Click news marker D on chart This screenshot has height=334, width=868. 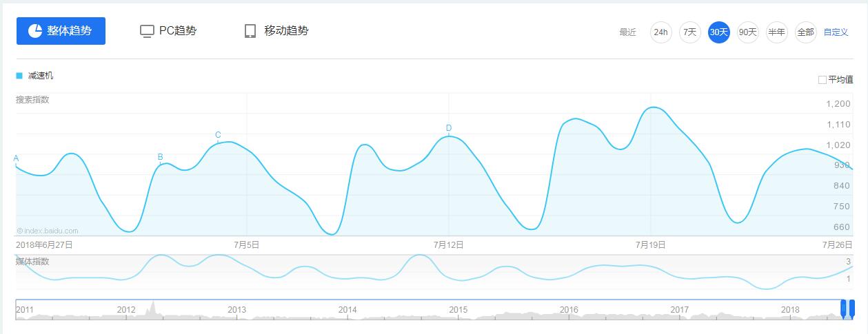click(x=448, y=128)
